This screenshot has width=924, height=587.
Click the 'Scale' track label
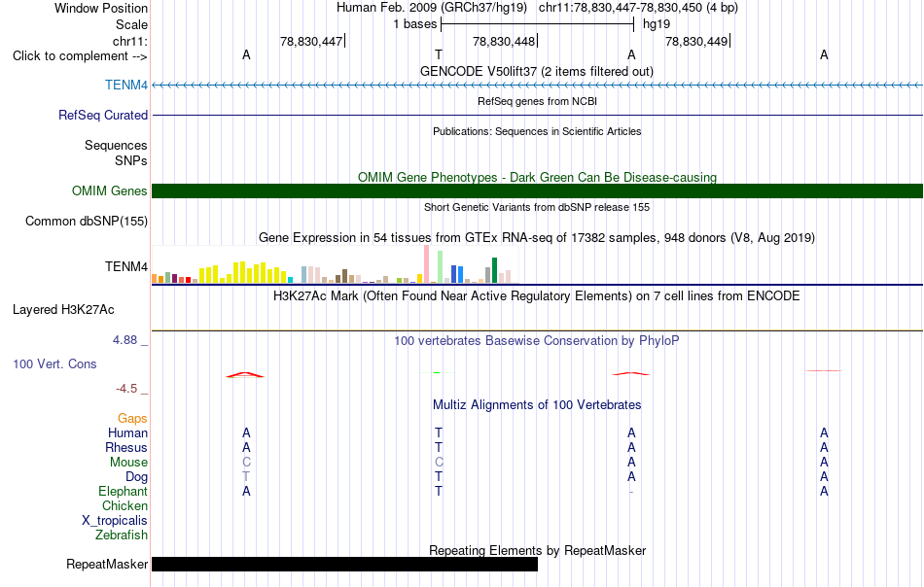coord(131,24)
